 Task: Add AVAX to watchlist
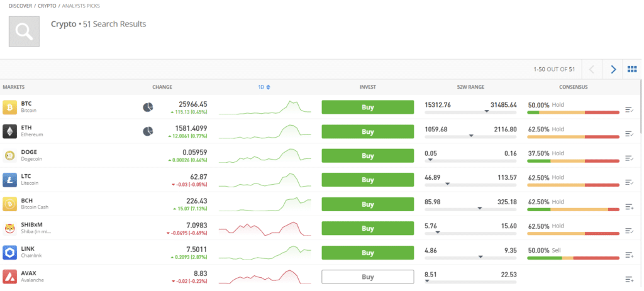pyautogui.click(x=629, y=280)
